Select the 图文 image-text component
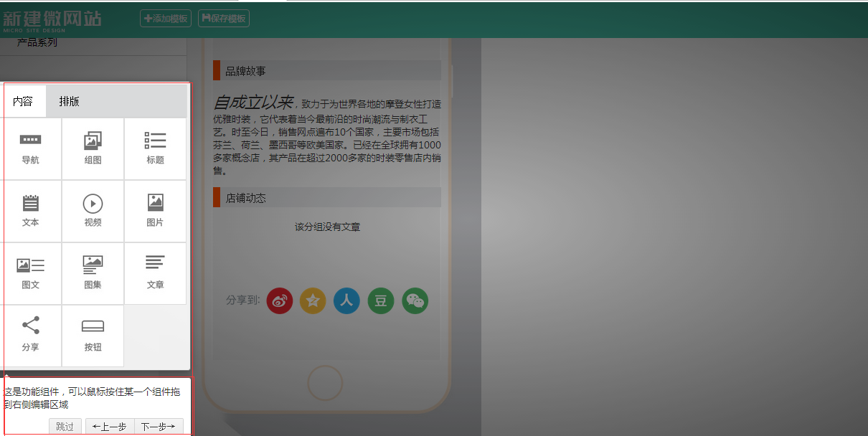 click(31, 274)
